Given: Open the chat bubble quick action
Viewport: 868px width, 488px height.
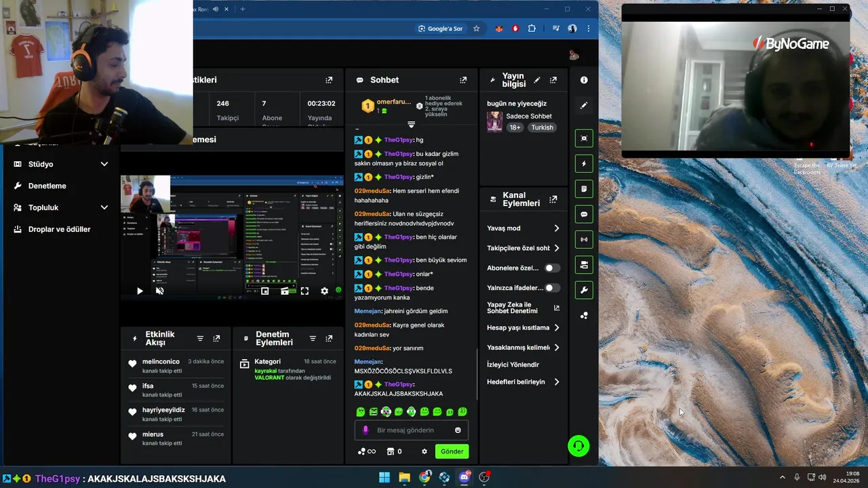Looking at the screenshot, I should click(584, 214).
